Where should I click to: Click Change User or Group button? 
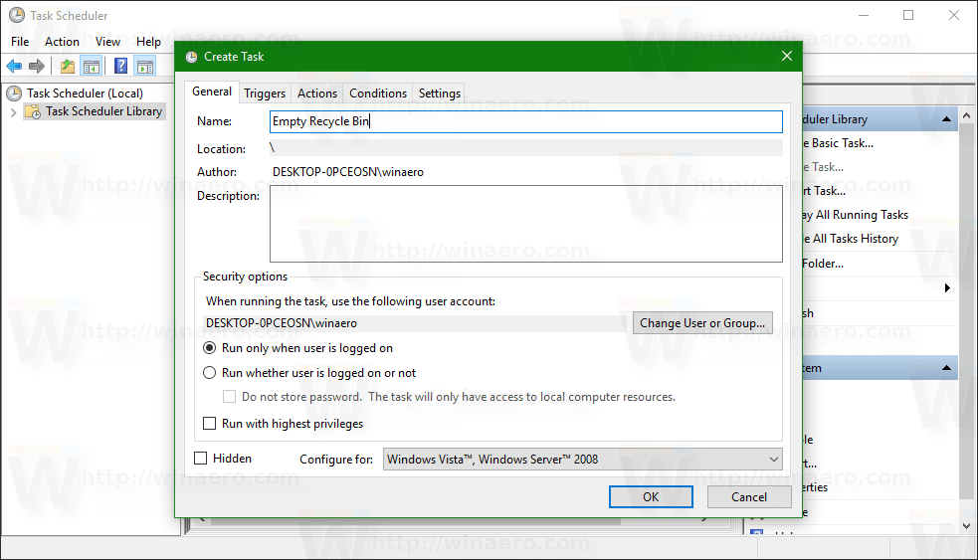click(x=702, y=323)
